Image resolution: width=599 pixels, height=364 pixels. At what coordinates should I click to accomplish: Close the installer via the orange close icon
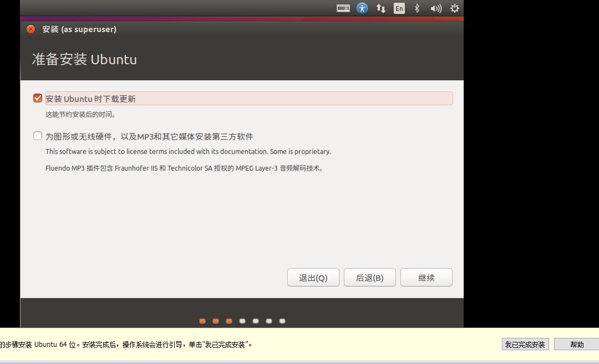(x=31, y=29)
